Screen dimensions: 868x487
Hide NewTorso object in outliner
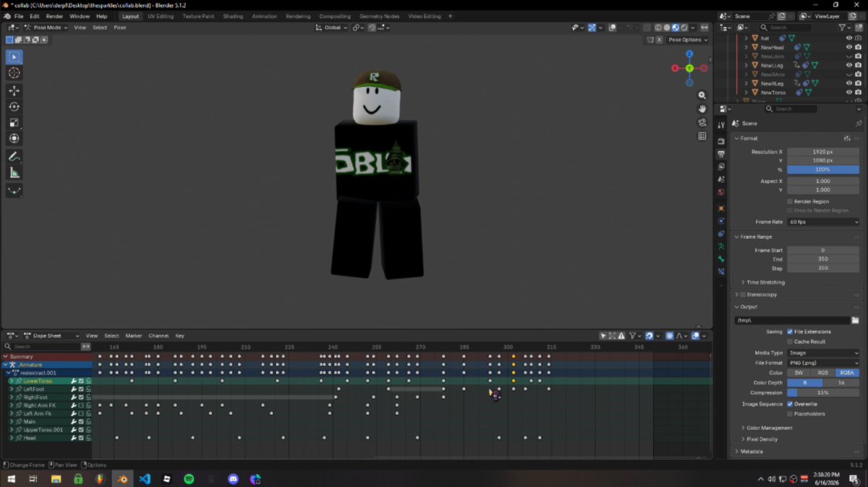coord(849,93)
